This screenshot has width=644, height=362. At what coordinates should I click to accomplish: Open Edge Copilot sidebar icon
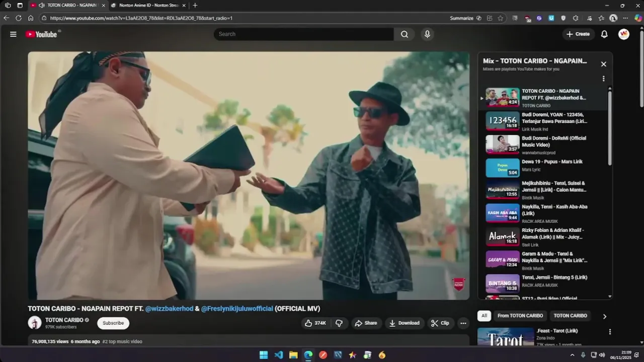tap(638, 18)
